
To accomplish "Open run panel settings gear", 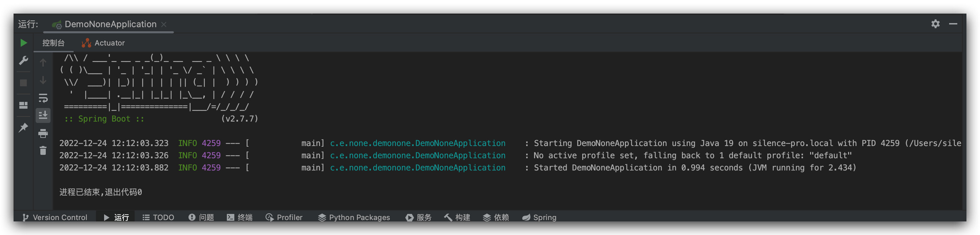I will 935,24.
